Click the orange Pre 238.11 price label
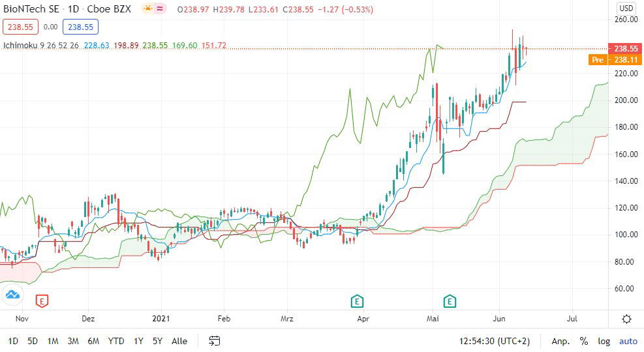This screenshot has width=644, height=352. [615, 59]
